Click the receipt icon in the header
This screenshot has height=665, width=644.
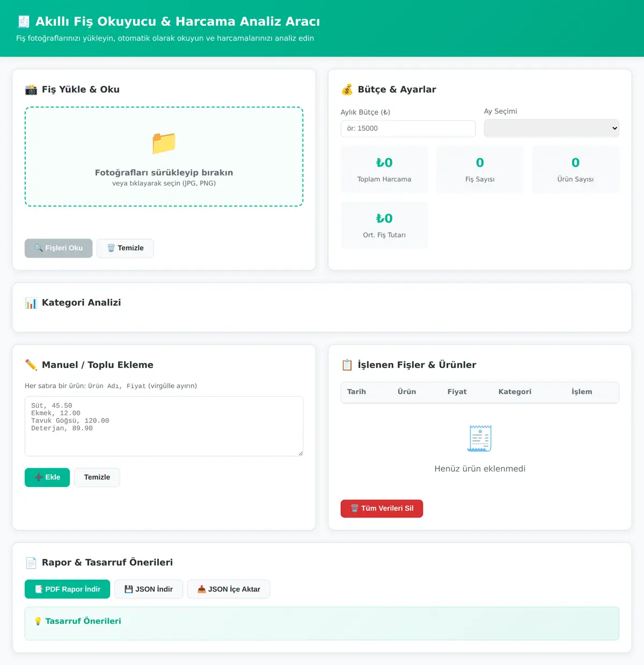pyautogui.click(x=24, y=21)
